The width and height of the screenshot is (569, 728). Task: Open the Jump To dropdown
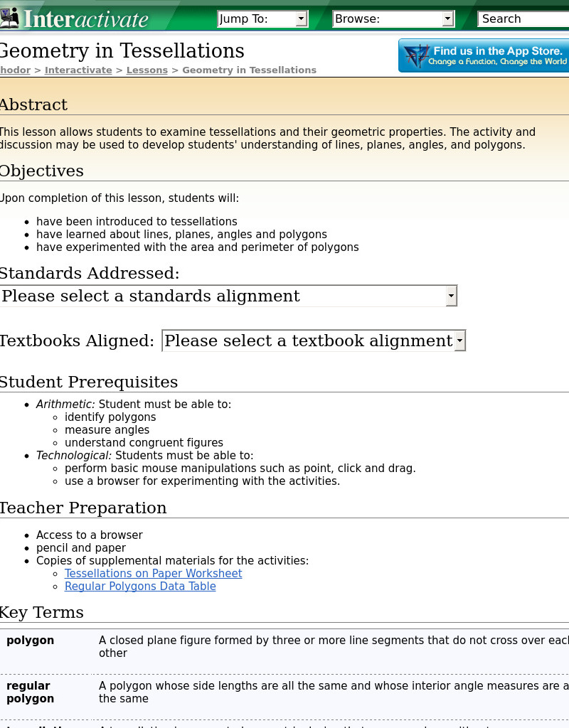click(x=263, y=18)
